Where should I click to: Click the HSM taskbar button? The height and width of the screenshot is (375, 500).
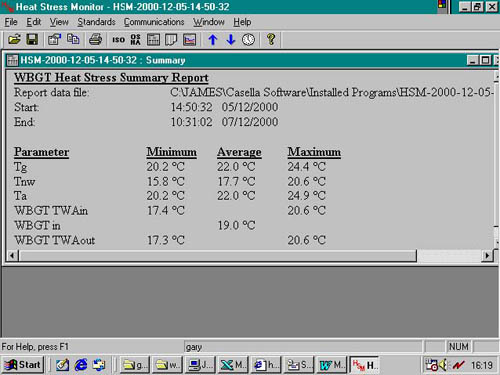pyautogui.click(x=365, y=365)
